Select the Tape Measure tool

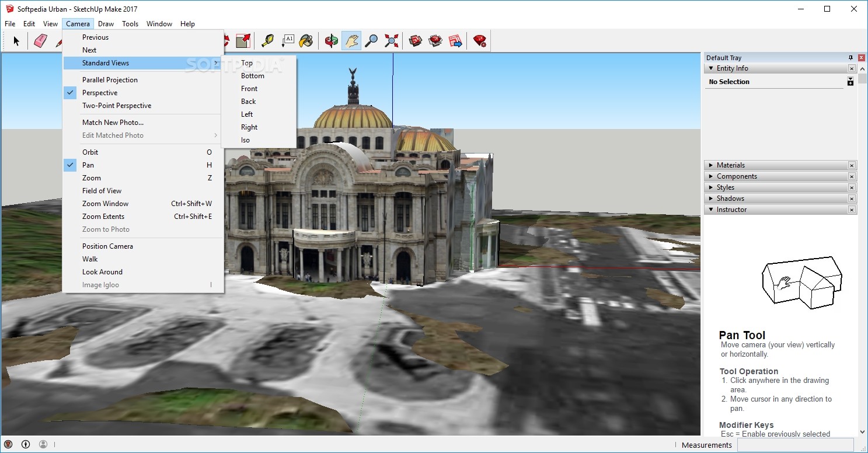[267, 41]
